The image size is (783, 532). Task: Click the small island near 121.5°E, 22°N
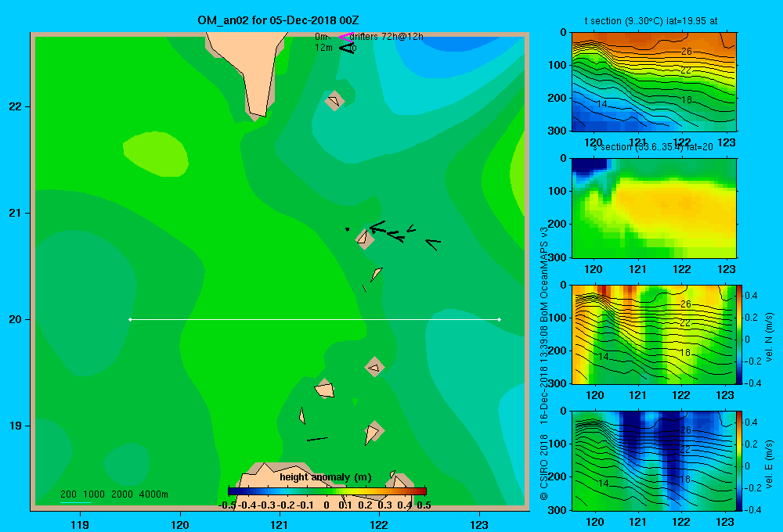(334, 100)
